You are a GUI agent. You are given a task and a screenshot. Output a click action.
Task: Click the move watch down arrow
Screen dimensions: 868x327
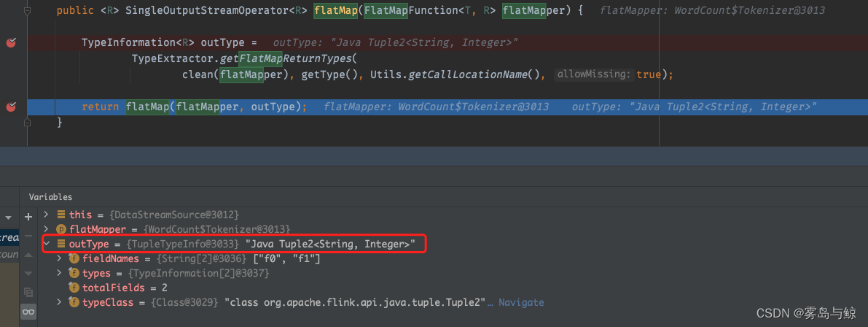tap(28, 273)
